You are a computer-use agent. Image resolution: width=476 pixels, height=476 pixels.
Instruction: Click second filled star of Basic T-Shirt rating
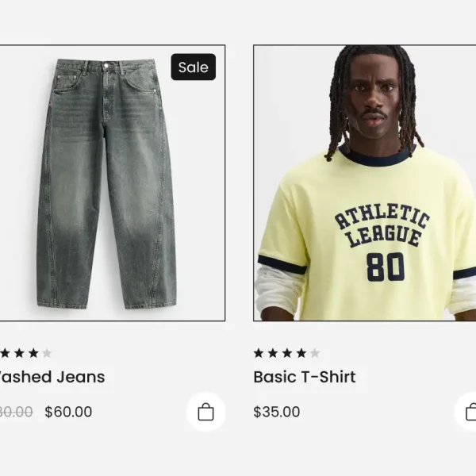pyautogui.click(x=273, y=353)
